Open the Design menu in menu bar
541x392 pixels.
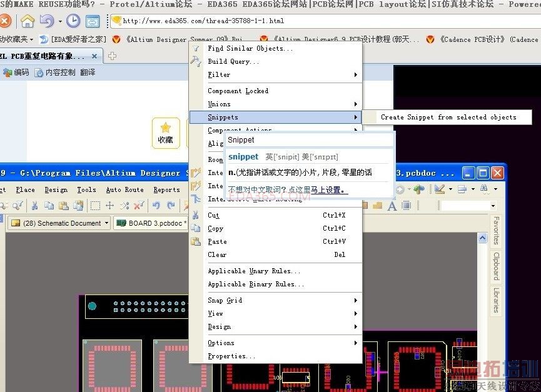point(56,189)
